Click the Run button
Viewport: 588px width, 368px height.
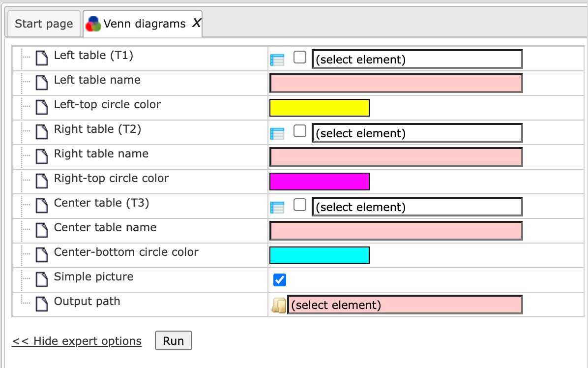[x=174, y=340]
